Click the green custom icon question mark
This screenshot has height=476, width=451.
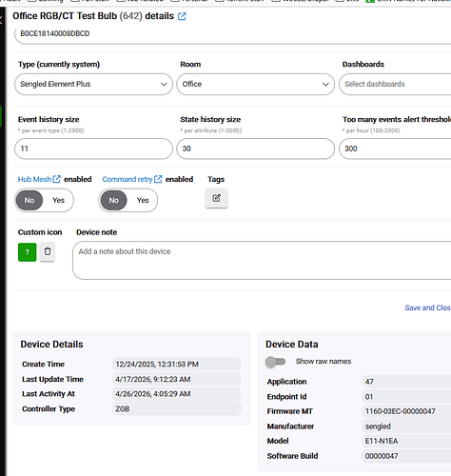(28, 252)
